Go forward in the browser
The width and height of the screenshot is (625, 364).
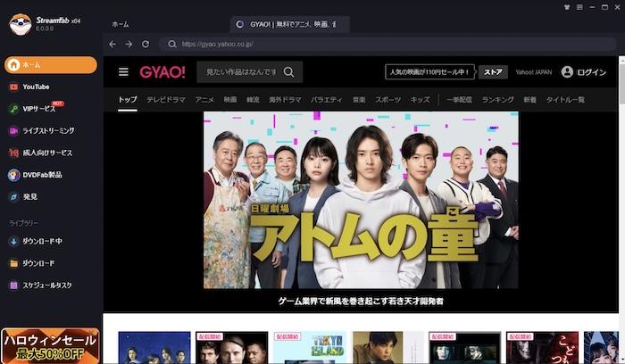click(x=129, y=45)
